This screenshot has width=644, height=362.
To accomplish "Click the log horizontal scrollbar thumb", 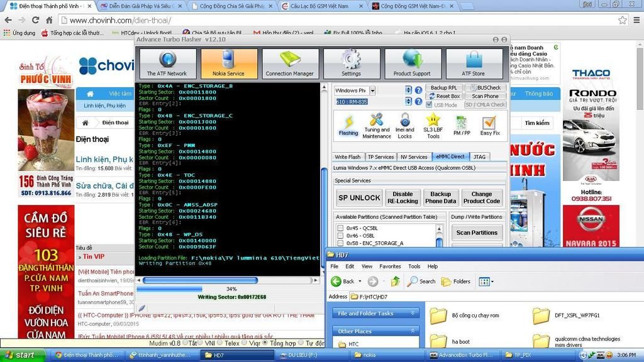I will point(200,280).
